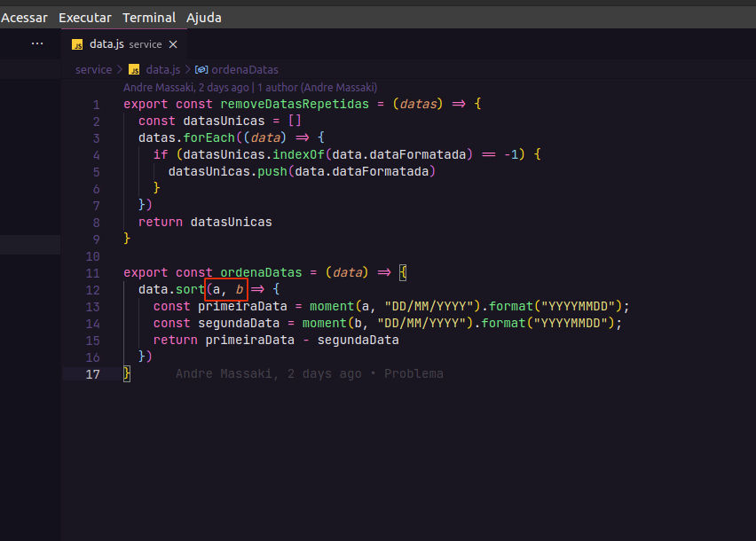The width and height of the screenshot is (756, 541).
Task: Click line number 10 in the gutter
Action: click(x=92, y=256)
